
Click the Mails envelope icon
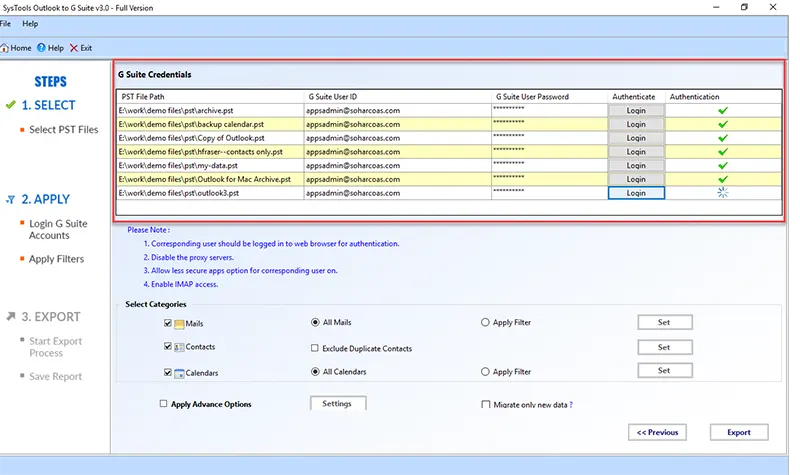coord(179,324)
